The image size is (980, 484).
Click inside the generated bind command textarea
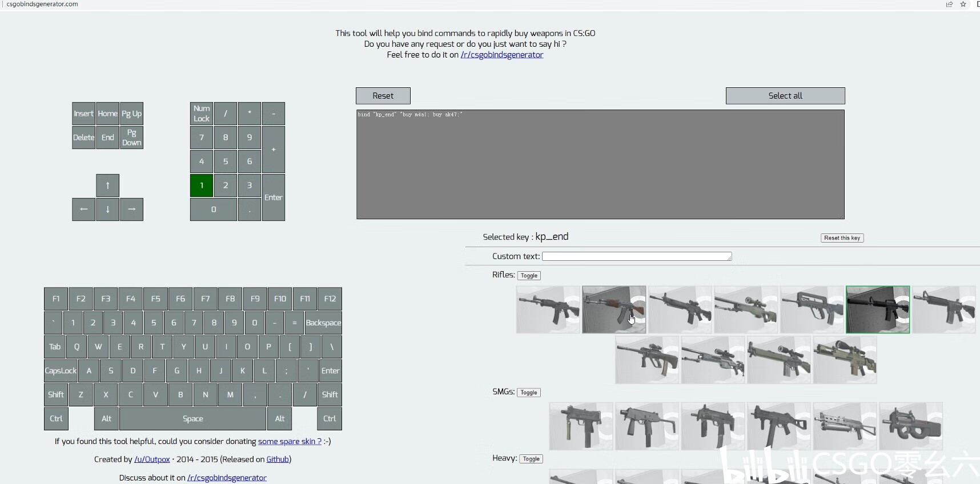click(600, 164)
